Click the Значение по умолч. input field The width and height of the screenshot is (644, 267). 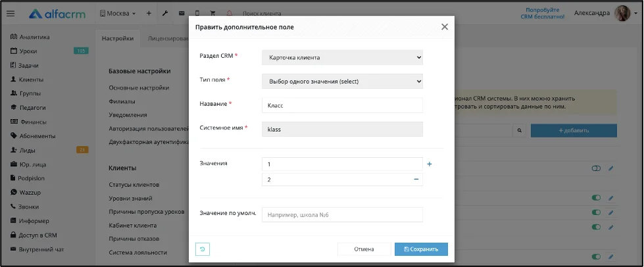click(342, 214)
